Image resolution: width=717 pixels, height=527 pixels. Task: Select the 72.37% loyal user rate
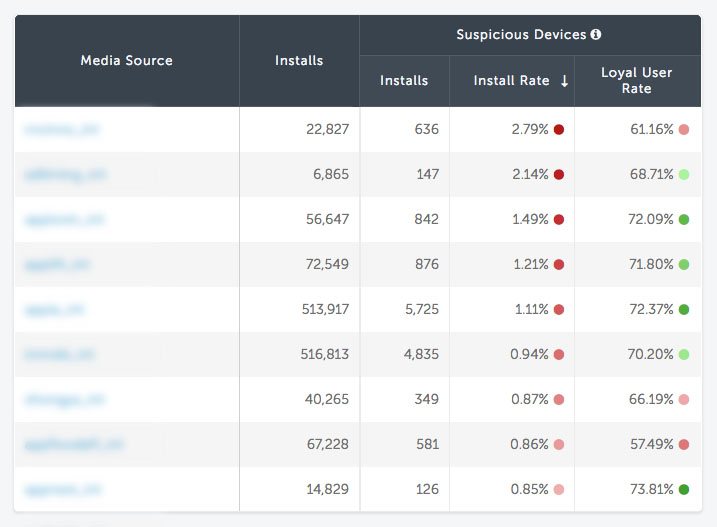652,310
